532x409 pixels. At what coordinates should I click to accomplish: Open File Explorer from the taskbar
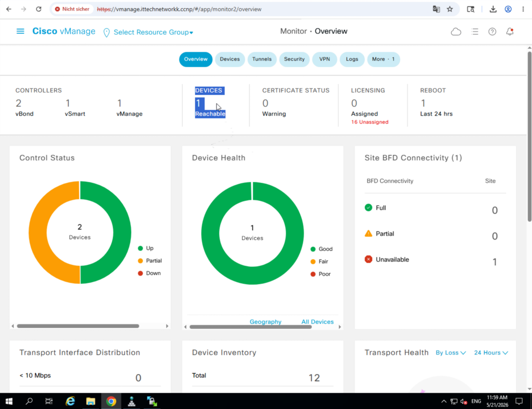[x=90, y=401]
